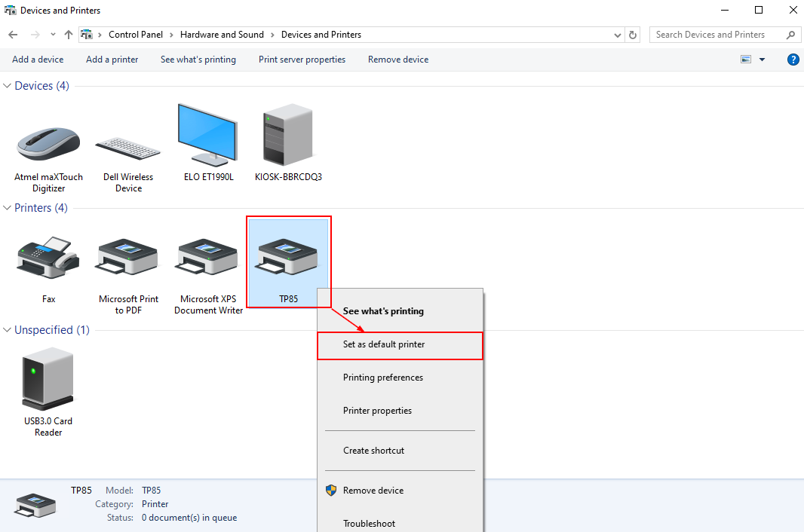Open the view options dropdown arrow
The height and width of the screenshot is (532, 804).
[x=762, y=60]
